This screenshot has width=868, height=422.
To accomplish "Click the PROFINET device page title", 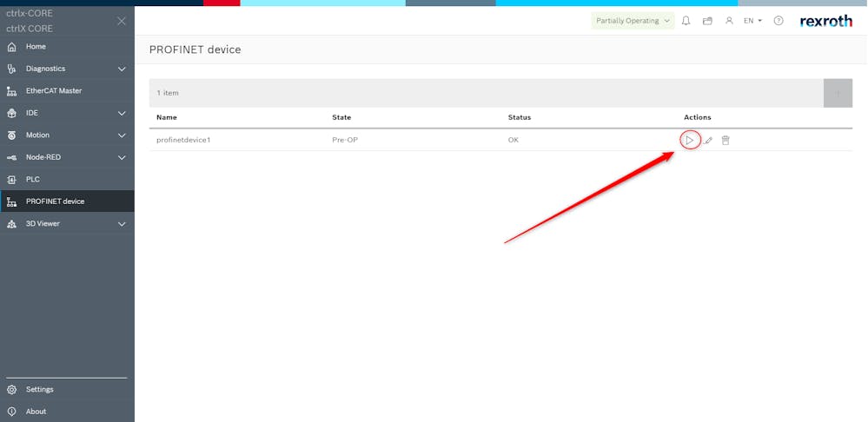I will 195,49.
